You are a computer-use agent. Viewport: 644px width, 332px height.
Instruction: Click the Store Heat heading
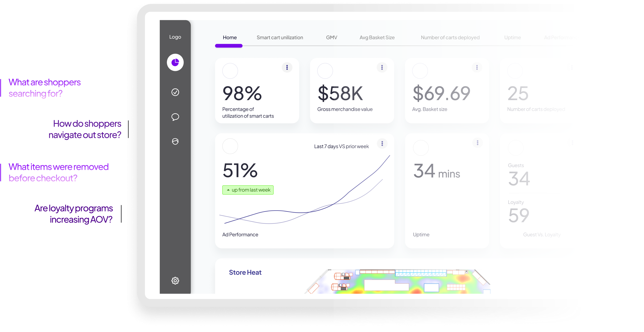tap(245, 272)
